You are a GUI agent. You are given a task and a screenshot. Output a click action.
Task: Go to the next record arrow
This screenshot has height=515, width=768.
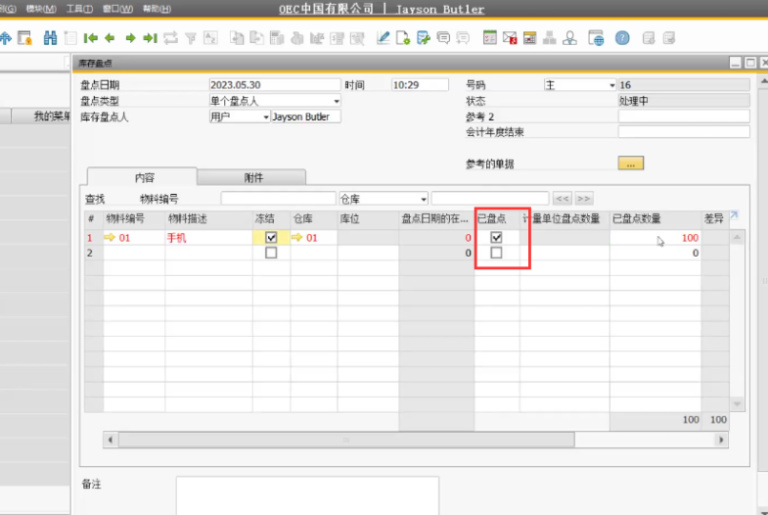[x=130, y=38]
